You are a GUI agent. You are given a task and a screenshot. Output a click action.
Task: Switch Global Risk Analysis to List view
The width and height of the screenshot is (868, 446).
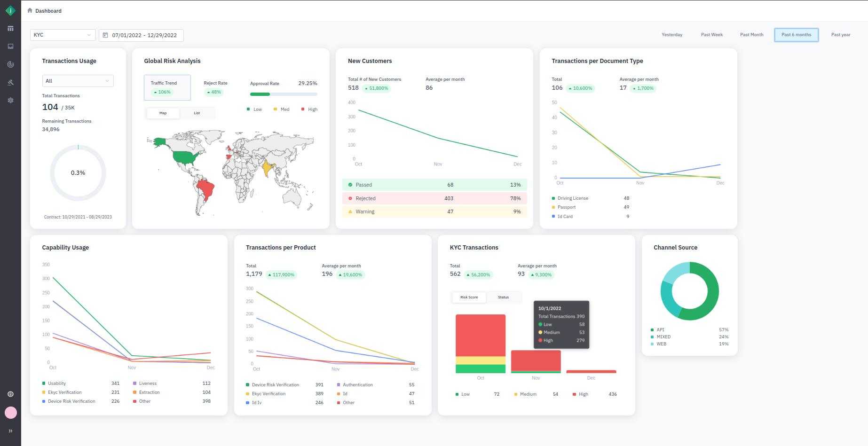point(197,113)
